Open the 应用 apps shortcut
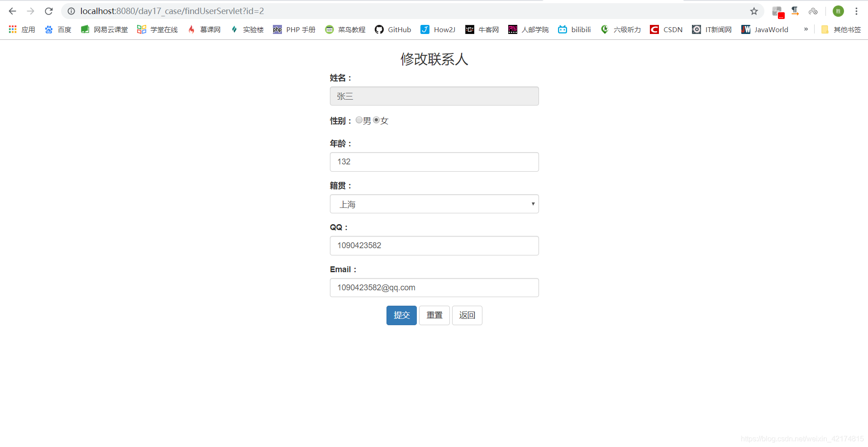 22,29
